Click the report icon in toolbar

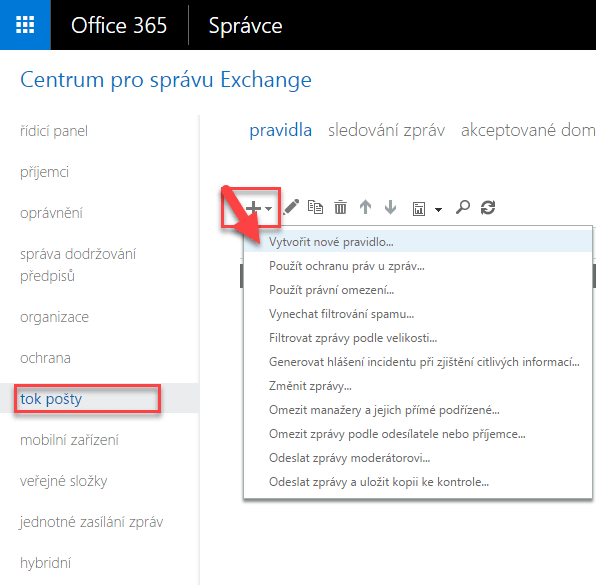[x=418, y=209]
